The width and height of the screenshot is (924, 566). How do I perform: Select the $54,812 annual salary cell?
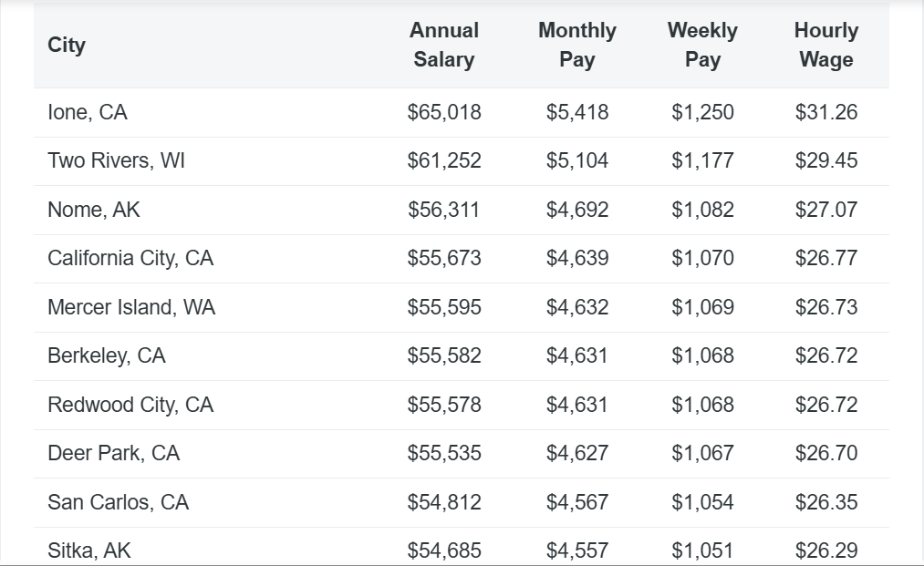click(443, 502)
